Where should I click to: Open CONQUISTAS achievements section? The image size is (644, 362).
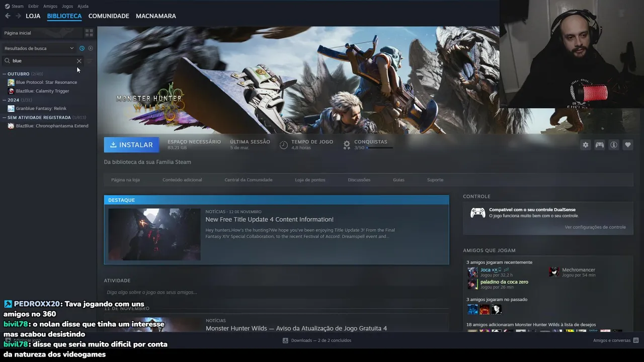coord(370,142)
